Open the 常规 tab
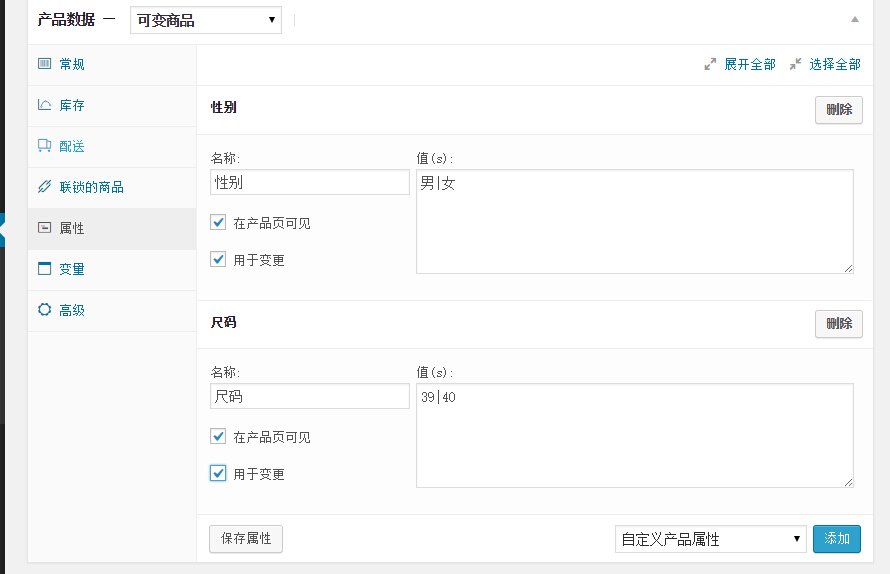This screenshot has width=890, height=574. (112, 65)
